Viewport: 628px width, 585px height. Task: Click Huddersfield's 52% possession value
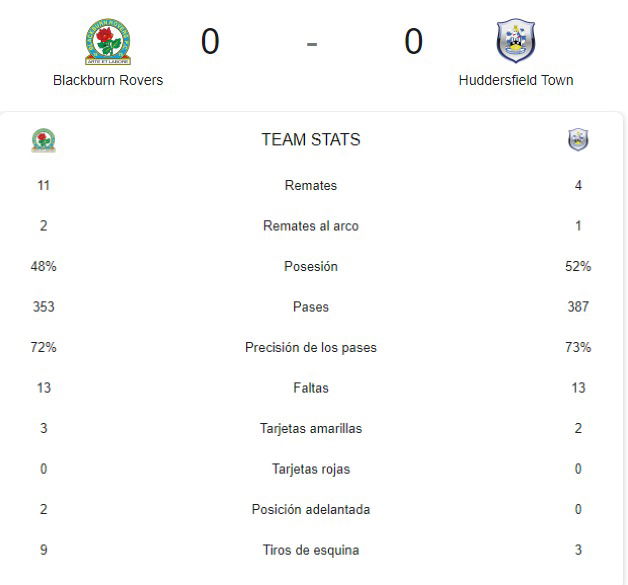click(x=578, y=266)
